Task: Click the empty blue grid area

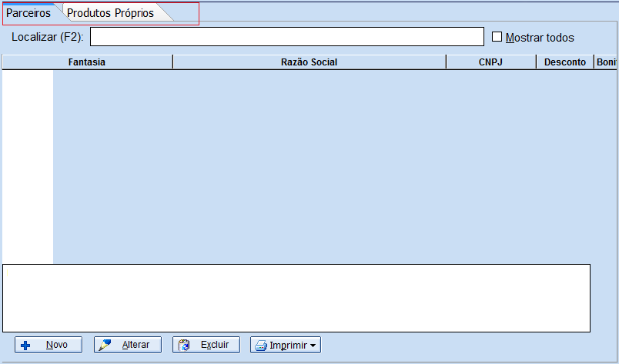Action: click(x=331, y=165)
